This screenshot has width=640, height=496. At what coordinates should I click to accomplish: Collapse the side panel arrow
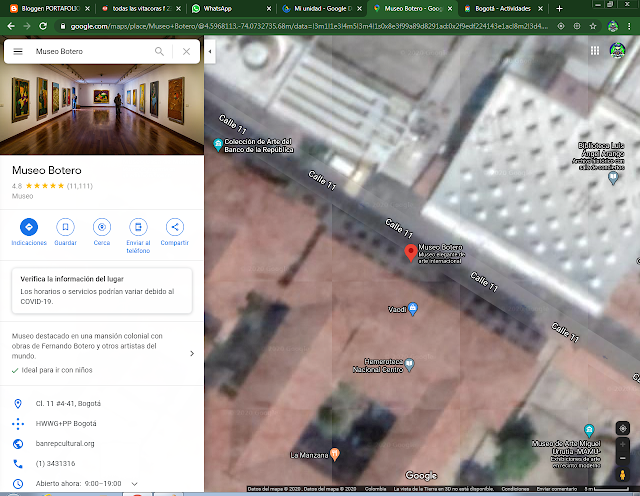(x=210, y=51)
